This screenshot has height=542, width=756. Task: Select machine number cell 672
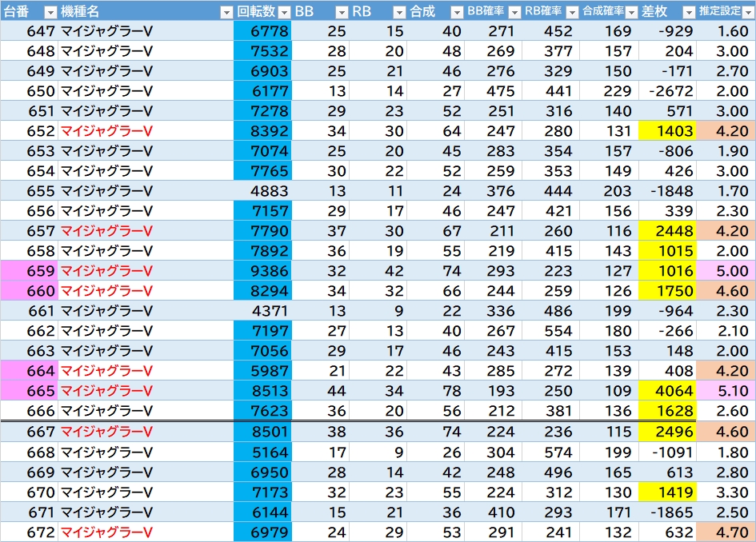30,532
